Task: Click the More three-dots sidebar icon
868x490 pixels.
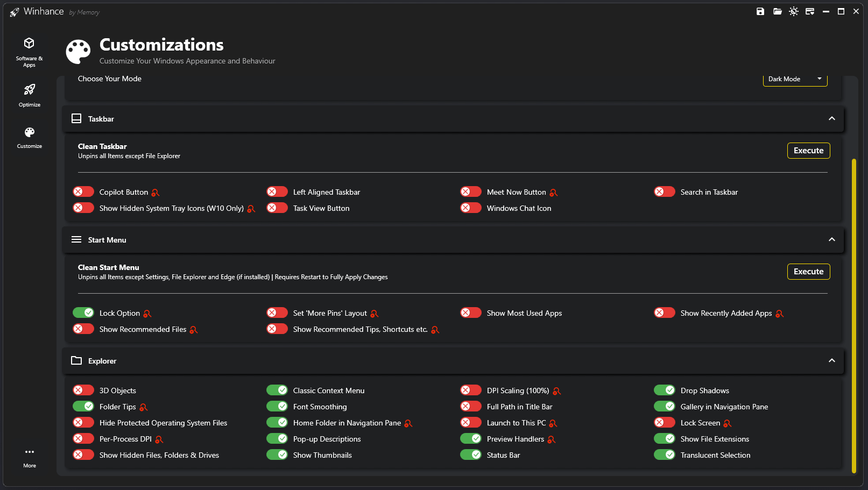Action: coord(30,457)
